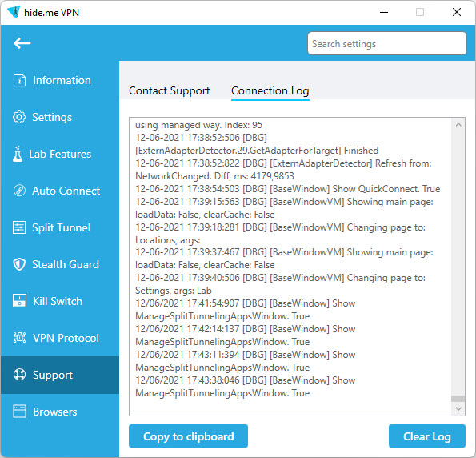The width and height of the screenshot is (476, 458).
Task: Click the Support lifebuoy icon
Action: click(x=20, y=375)
